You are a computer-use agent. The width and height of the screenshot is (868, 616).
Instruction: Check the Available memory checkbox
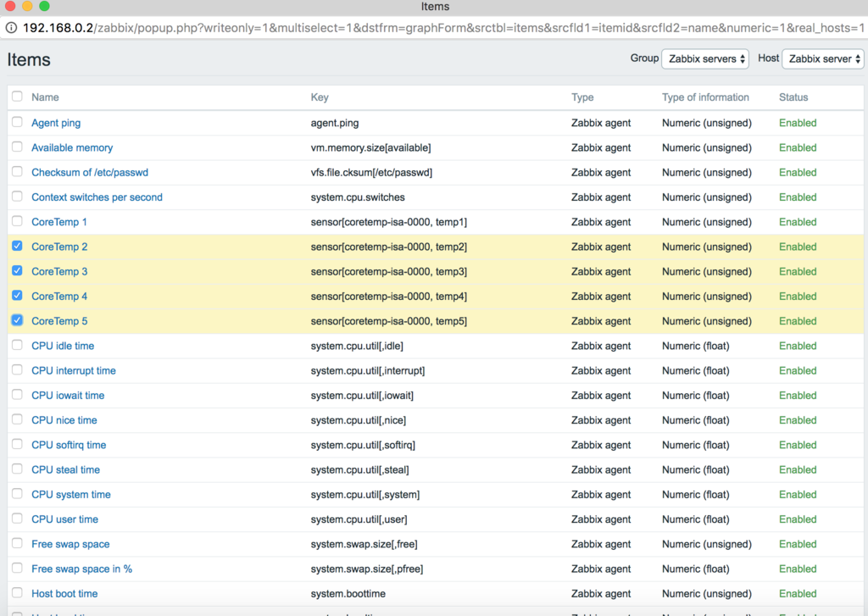pos(17,147)
